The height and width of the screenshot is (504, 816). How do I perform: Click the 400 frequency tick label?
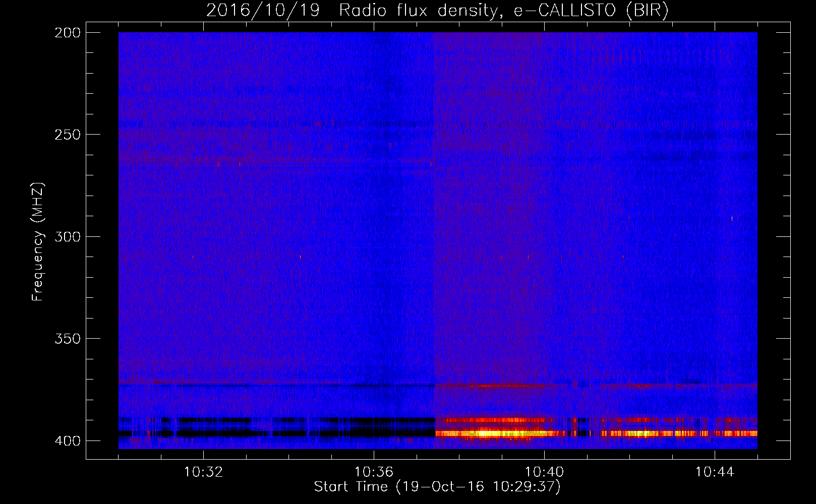pos(68,441)
